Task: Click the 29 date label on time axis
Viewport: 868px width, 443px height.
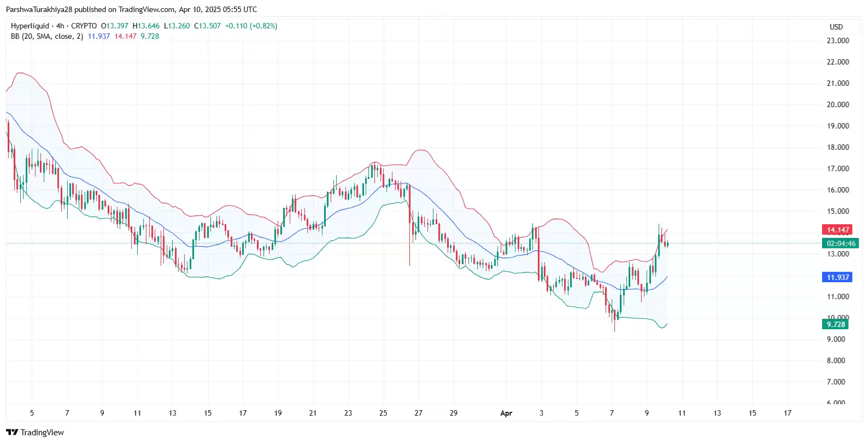Action: [x=453, y=413]
